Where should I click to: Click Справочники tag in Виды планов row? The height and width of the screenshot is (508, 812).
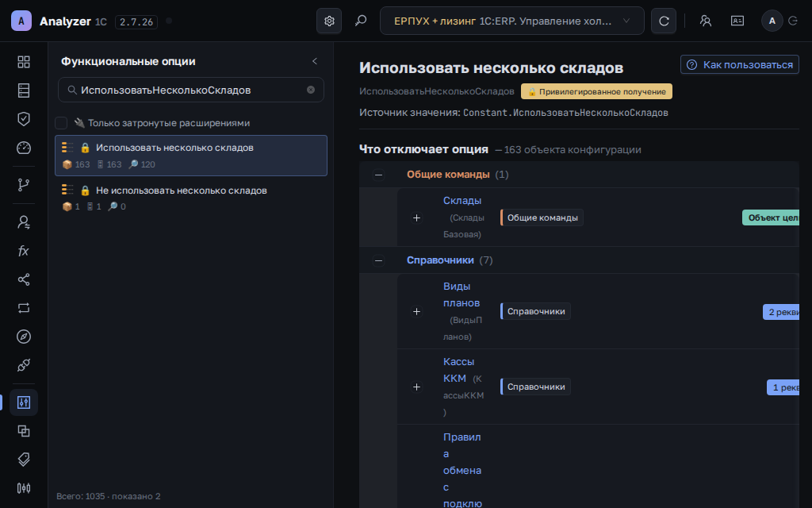click(x=536, y=311)
